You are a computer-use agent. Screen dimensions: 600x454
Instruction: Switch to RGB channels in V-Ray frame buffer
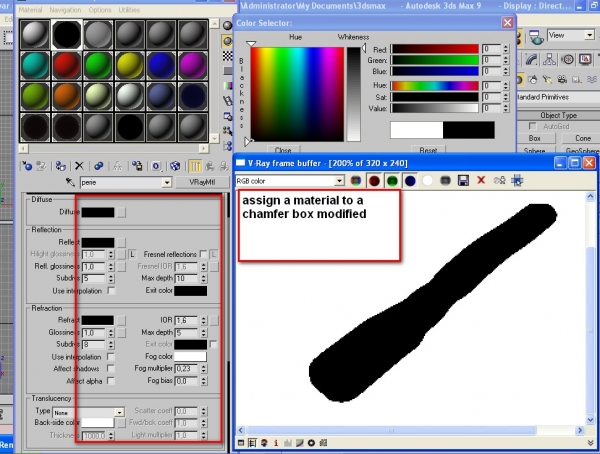coord(356,181)
